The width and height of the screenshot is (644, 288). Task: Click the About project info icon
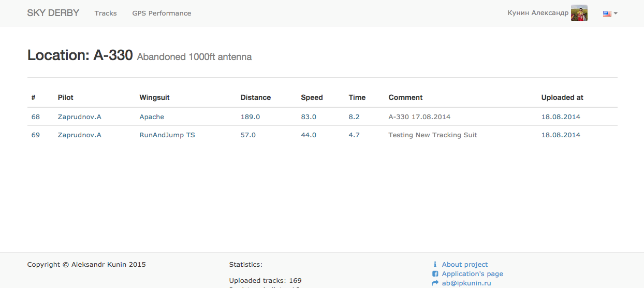click(435, 265)
